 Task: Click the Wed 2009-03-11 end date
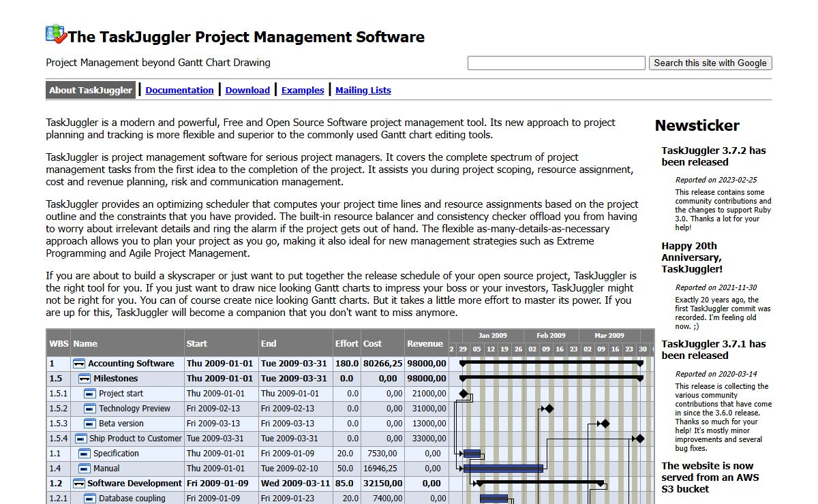tap(295, 484)
